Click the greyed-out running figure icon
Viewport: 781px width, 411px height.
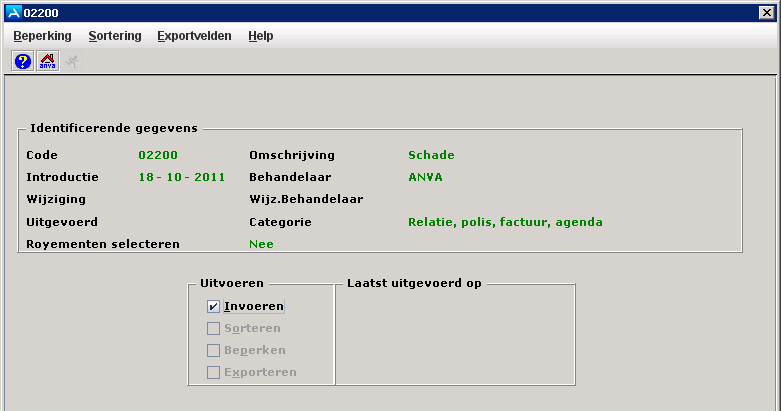coord(71,61)
